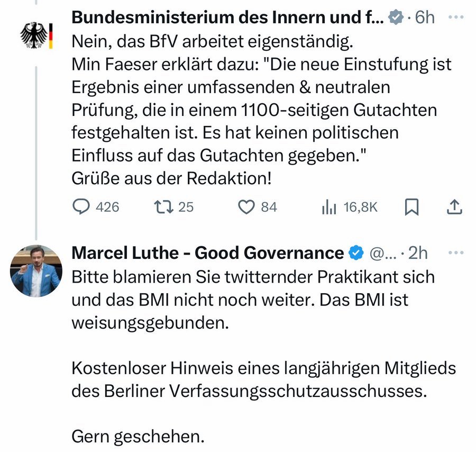The image size is (476, 452).
Task: Click Marcel Luthe's blue verified checkmark
Action: [x=356, y=254]
